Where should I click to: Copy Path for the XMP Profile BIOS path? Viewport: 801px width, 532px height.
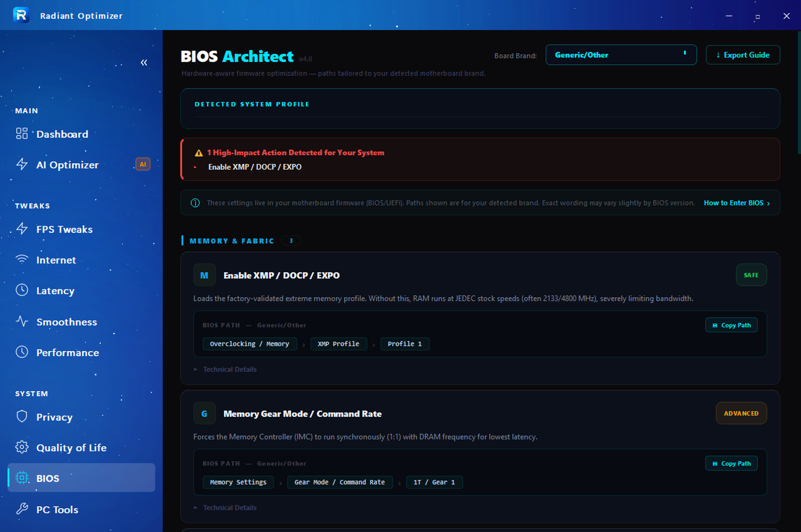(731, 325)
